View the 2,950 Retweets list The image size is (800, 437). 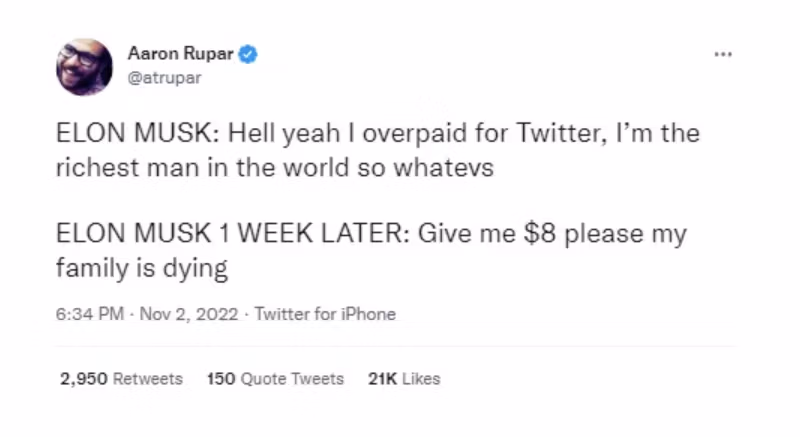[121, 379]
